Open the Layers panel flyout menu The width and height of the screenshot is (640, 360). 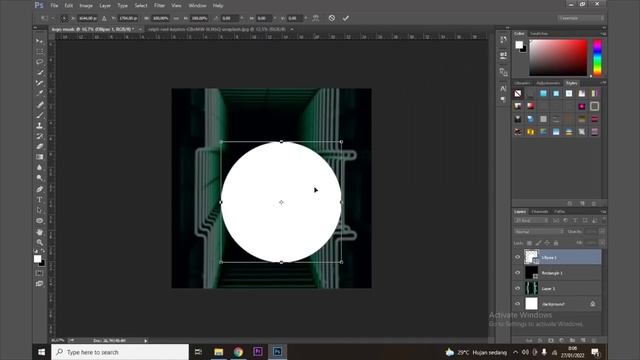pos(603,211)
